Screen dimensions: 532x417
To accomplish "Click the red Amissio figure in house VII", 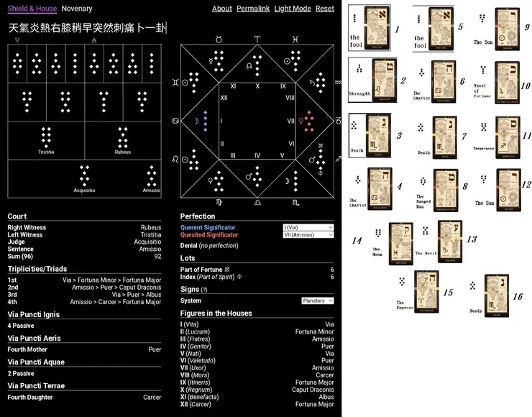I will tap(309, 121).
